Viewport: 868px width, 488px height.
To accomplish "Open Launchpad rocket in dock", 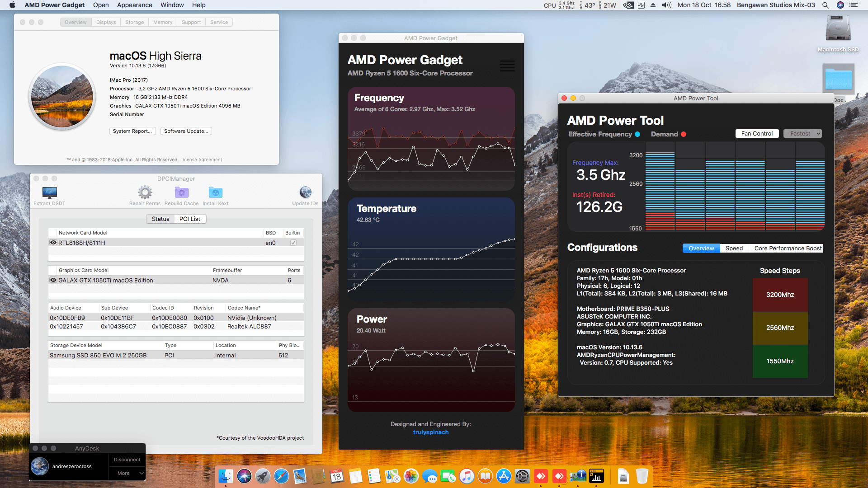I will pos(263,476).
